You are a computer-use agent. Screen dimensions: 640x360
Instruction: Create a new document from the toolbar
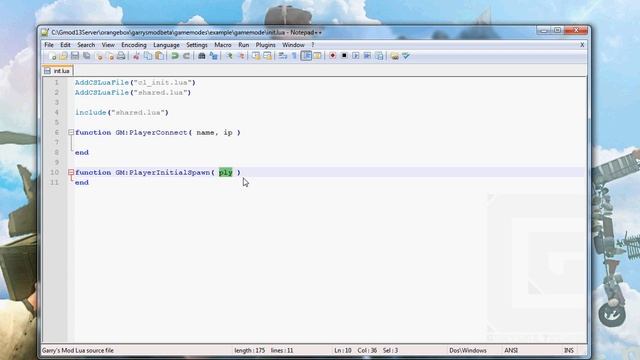click(x=52, y=56)
